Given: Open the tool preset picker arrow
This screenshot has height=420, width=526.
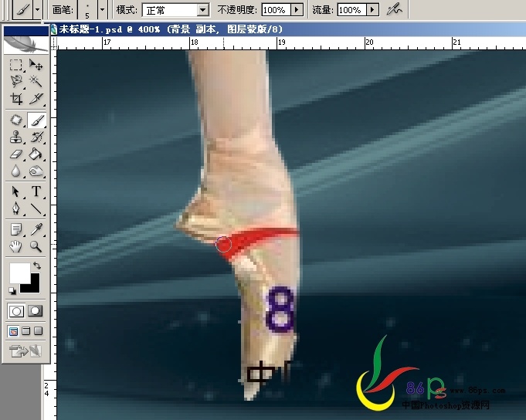Looking at the screenshot, I should tap(37, 10).
